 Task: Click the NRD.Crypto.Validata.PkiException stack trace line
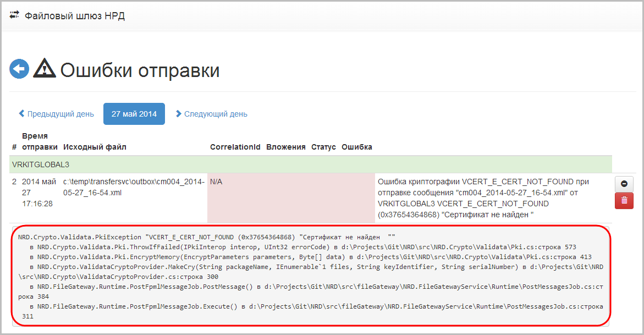(x=207, y=237)
